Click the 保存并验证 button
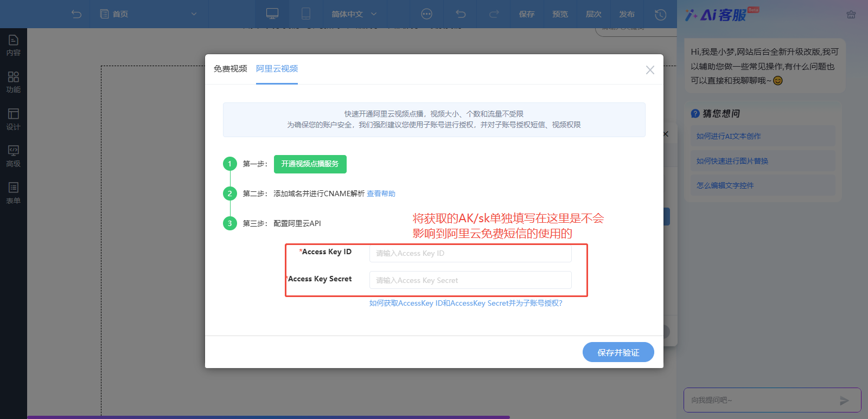 618,352
